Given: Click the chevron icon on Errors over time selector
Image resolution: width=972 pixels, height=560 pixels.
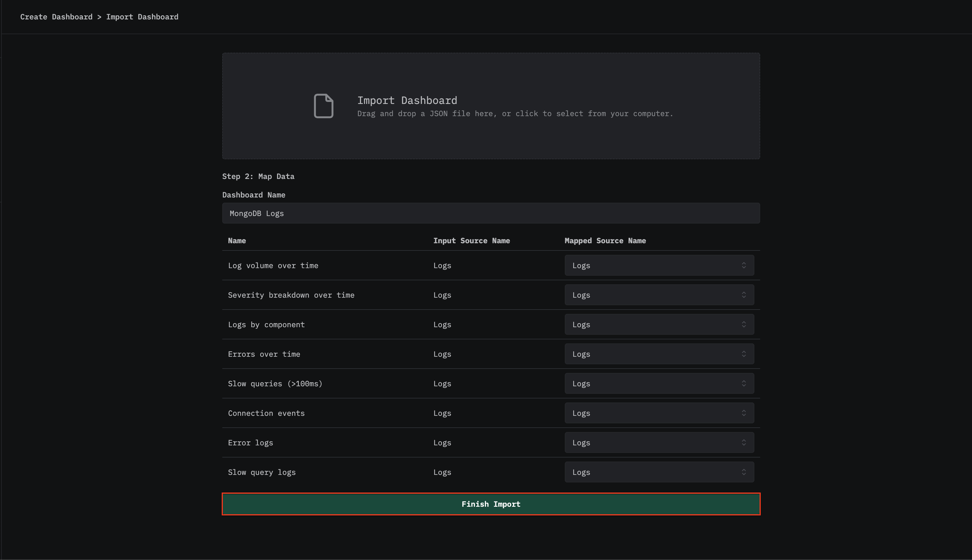Looking at the screenshot, I should 744,354.
